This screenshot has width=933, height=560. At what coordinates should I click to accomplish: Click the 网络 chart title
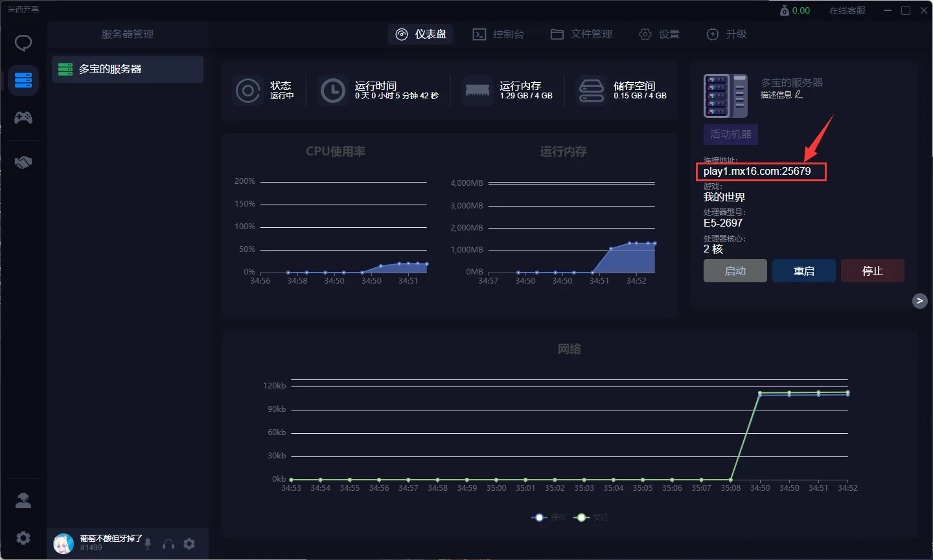coord(570,349)
